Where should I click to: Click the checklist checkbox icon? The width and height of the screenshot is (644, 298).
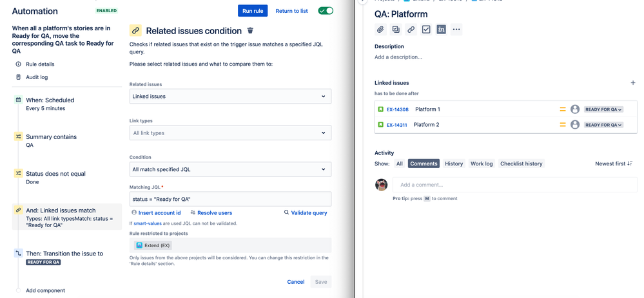pyautogui.click(x=426, y=30)
